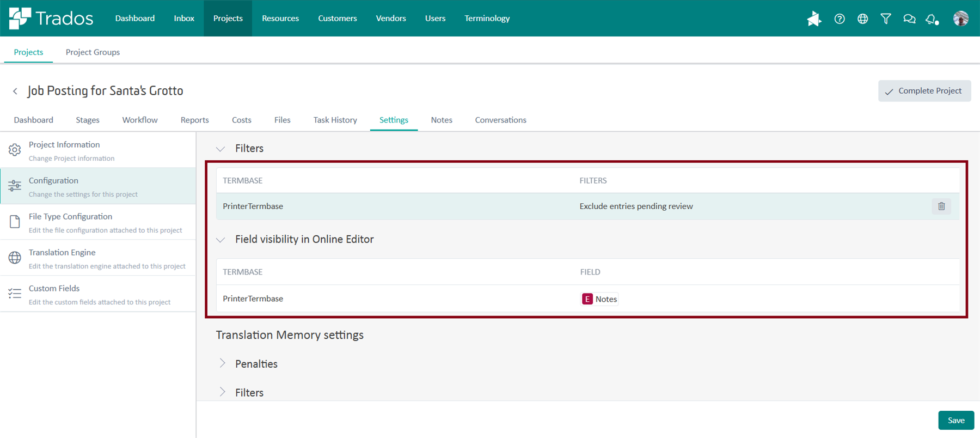Open the Stages tab
Screen dimensions: 980x438
pyautogui.click(x=88, y=120)
